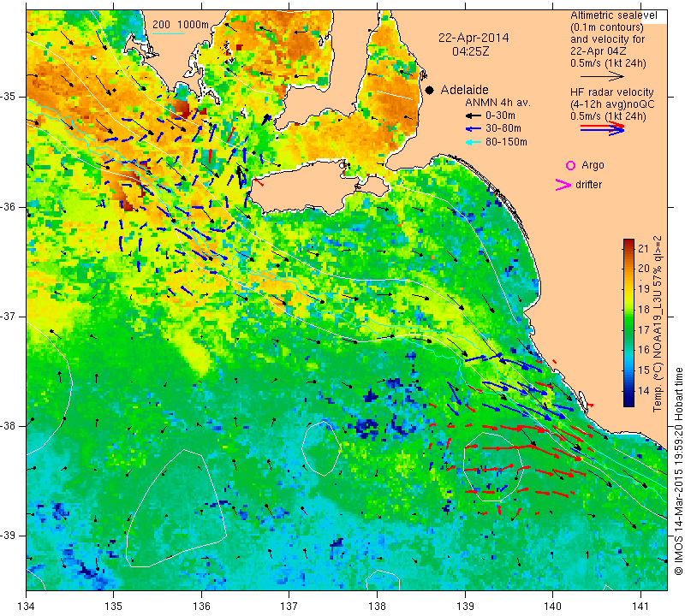685x616 pixels.
Task: Click the colorbar value 14
Action: pos(644,391)
